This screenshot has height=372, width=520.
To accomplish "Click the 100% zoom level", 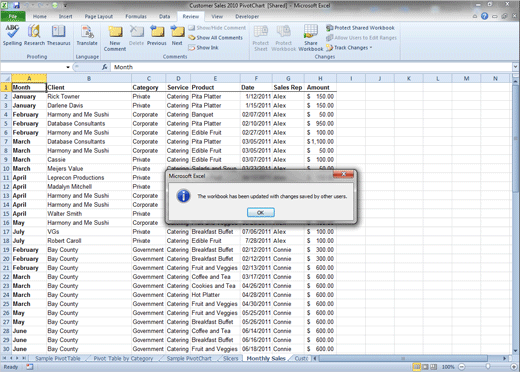I will coord(448,367).
